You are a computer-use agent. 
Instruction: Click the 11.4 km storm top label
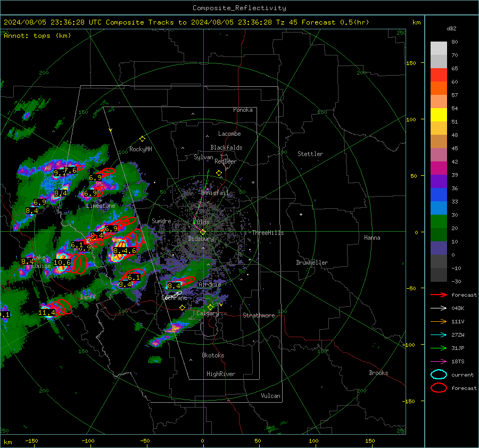(x=47, y=313)
